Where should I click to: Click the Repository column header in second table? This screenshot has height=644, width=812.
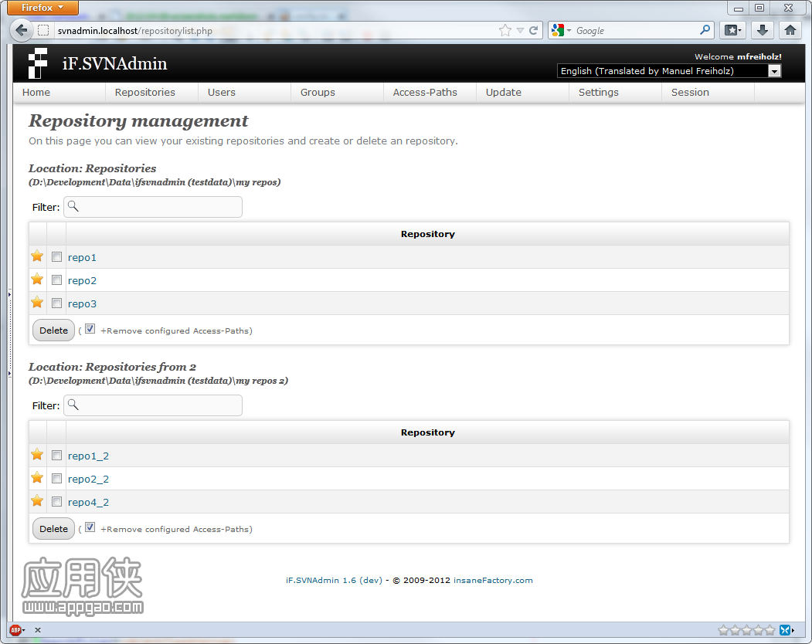click(x=427, y=432)
